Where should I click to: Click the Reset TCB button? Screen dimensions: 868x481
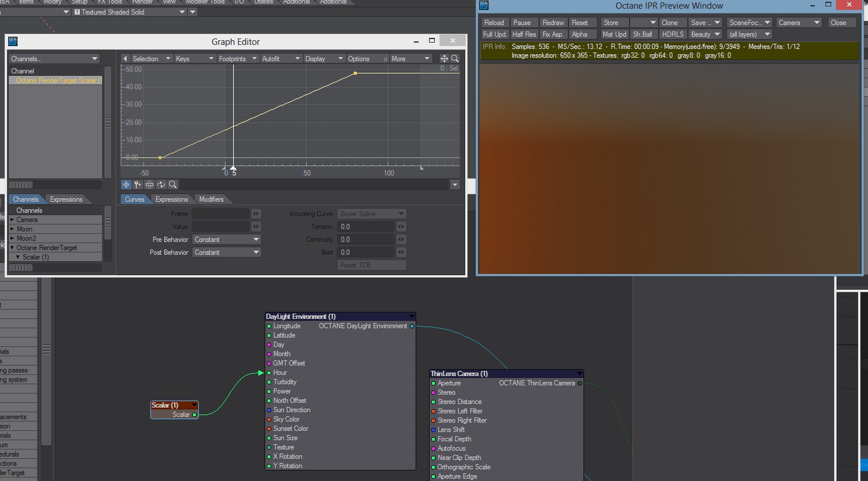coord(371,265)
